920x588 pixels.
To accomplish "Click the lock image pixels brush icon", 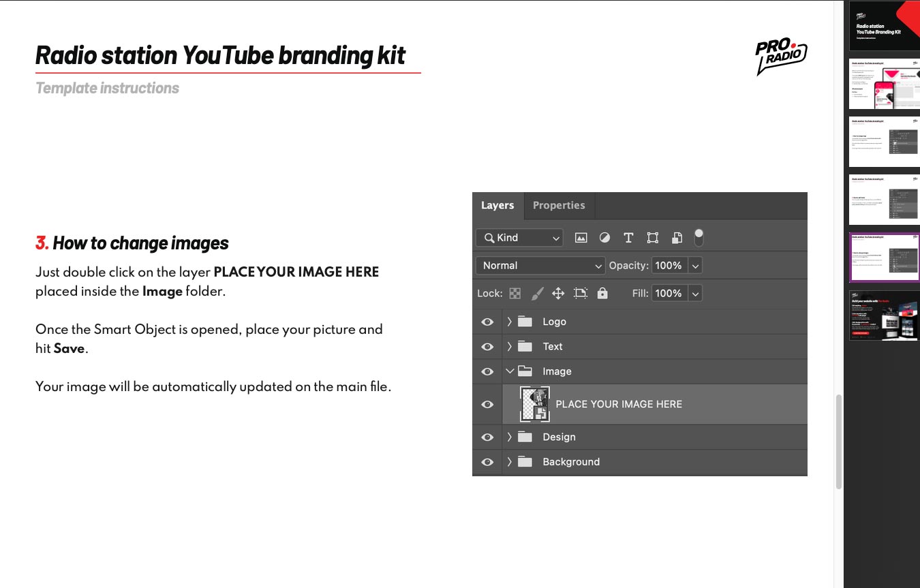I will 537,294.
